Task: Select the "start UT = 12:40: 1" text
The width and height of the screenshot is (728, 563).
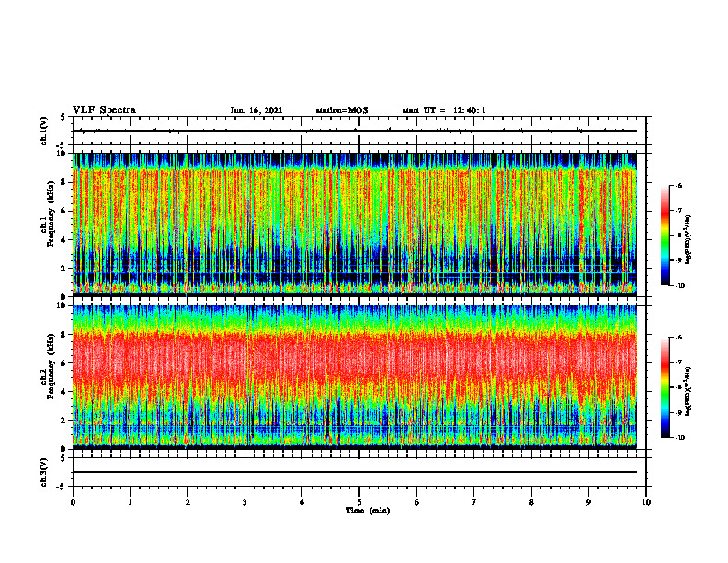Action: coord(444,110)
